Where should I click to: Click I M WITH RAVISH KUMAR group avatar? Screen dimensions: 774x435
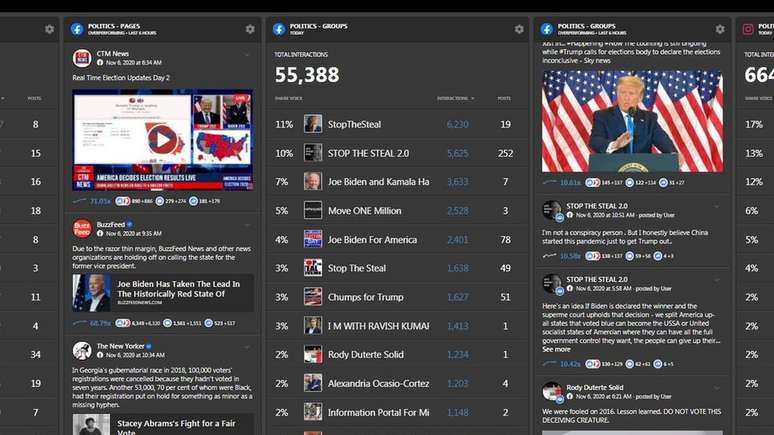(x=313, y=326)
